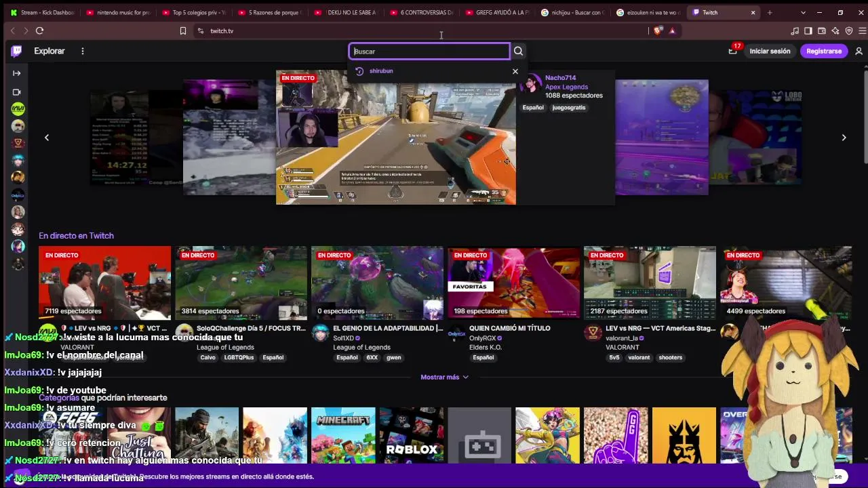
Task: Select the shirubun recent search suggestion
Action: click(381, 71)
